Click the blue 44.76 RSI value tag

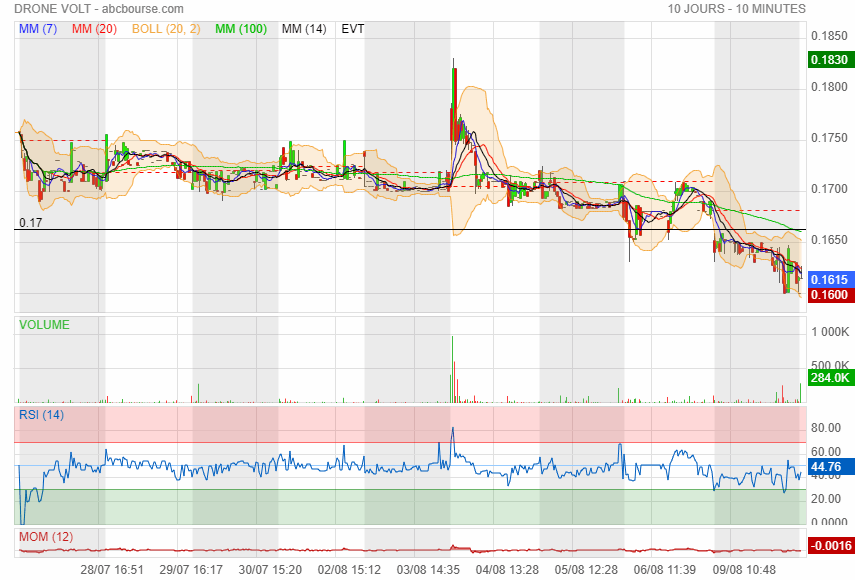pos(831,467)
